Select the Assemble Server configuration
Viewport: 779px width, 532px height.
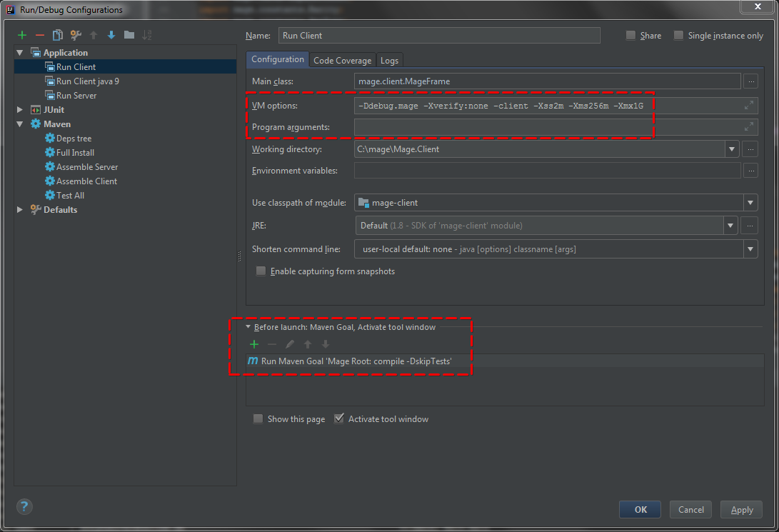click(x=125, y=167)
